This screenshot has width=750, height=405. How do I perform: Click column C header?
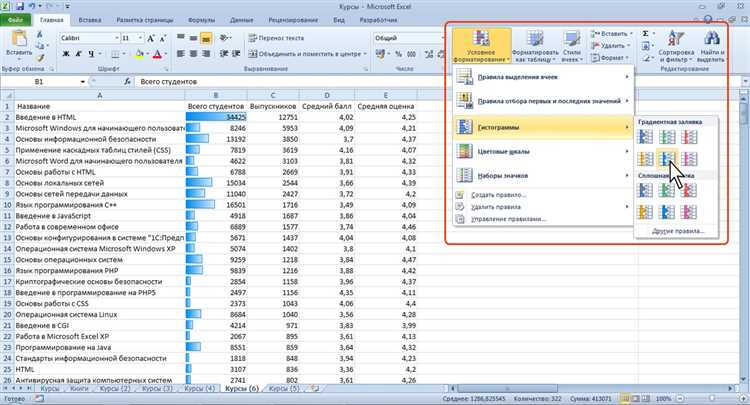[x=273, y=96]
